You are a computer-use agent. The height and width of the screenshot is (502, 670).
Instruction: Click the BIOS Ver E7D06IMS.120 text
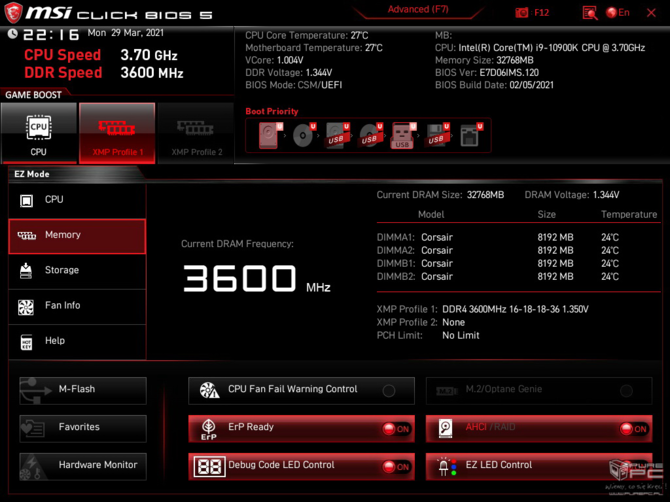coord(487,73)
